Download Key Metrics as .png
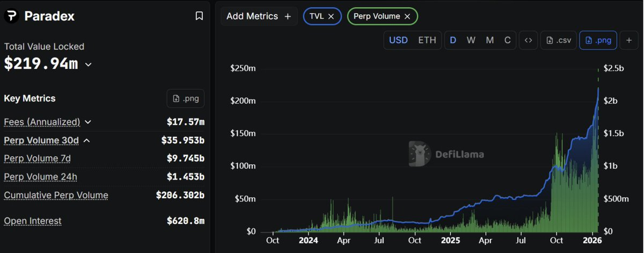 click(x=185, y=98)
